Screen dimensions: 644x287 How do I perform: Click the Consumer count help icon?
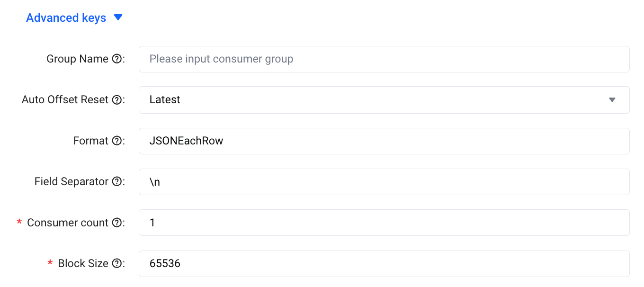[x=116, y=223]
